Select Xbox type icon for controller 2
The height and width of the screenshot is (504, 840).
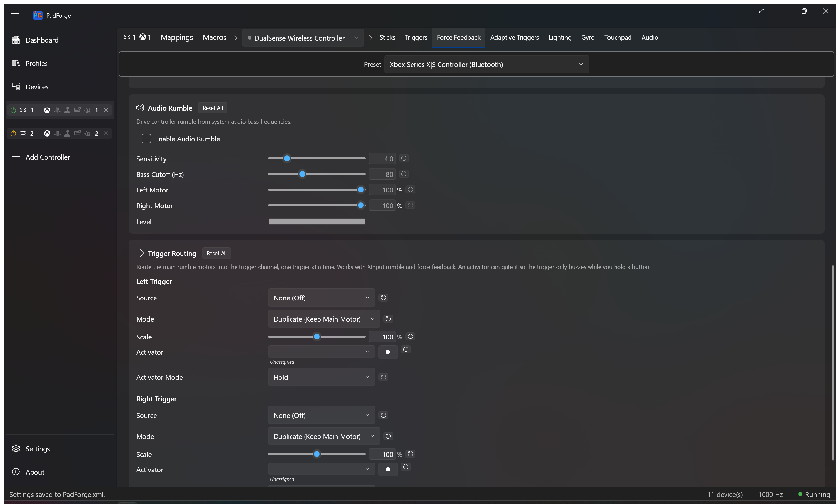pyautogui.click(x=47, y=133)
